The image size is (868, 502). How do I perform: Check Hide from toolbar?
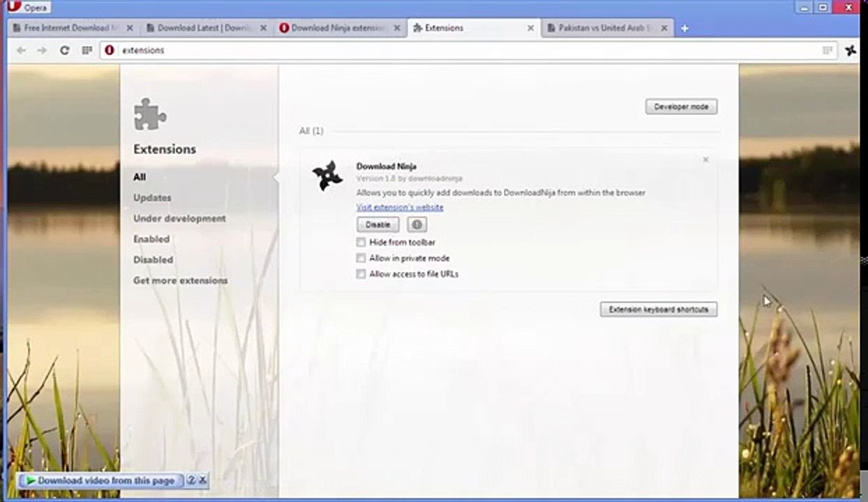(x=361, y=242)
